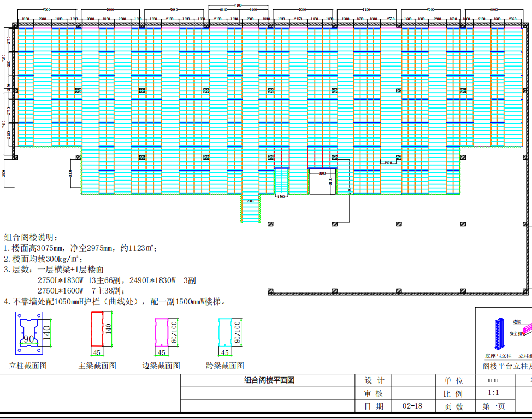532x419 pixels.
Task: Select the red main beam cross-section
Action: pos(97,329)
